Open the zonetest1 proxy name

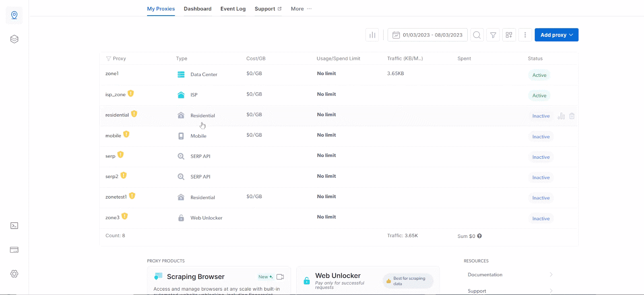[x=116, y=197]
